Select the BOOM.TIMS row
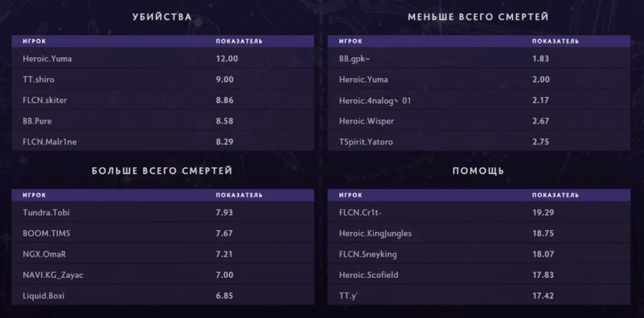The width and height of the screenshot is (644, 318). click(x=163, y=233)
